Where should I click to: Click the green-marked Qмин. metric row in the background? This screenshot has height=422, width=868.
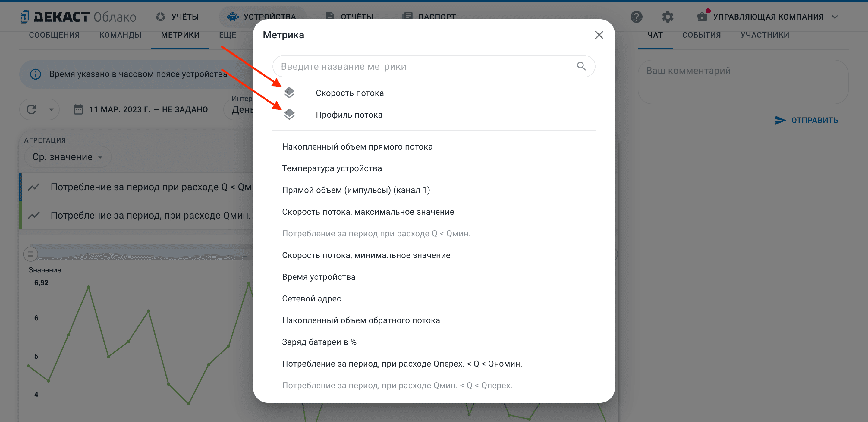(137, 216)
